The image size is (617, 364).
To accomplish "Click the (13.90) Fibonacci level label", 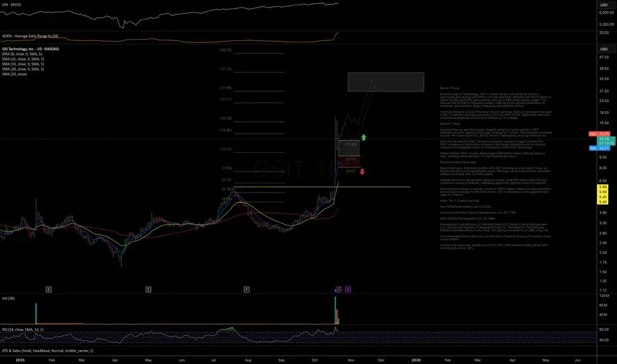I will [x=226, y=130].
